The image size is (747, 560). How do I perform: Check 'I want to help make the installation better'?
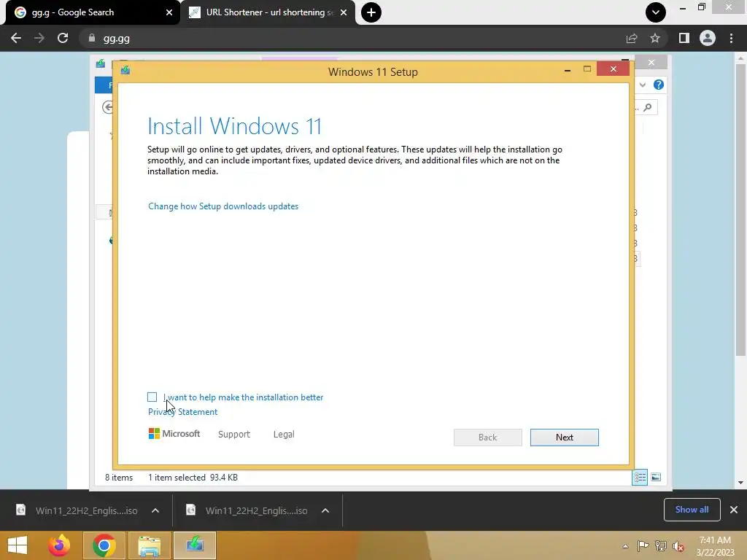pos(152,397)
